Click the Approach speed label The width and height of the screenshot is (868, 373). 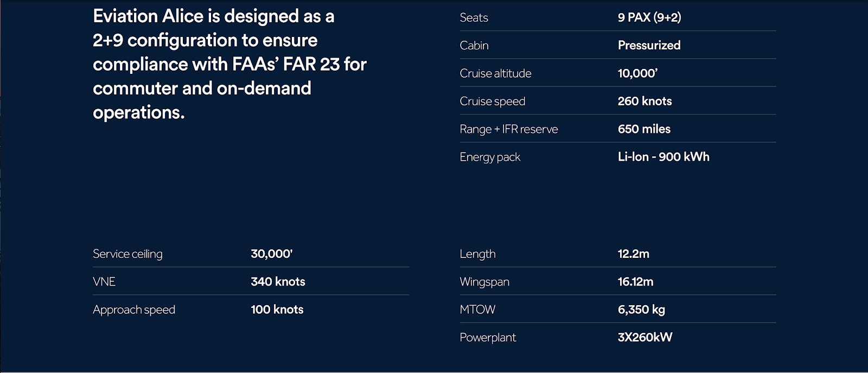click(134, 309)
